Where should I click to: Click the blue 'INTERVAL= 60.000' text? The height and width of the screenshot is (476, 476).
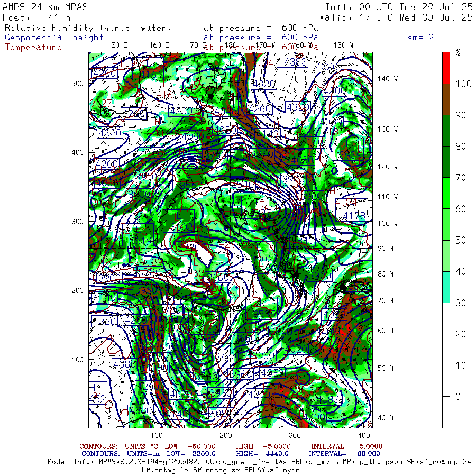344,454
